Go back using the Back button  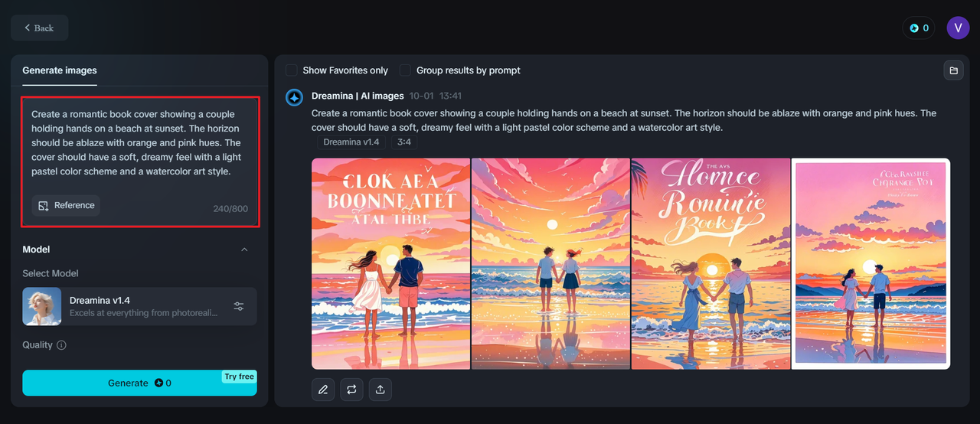[39, 28]
